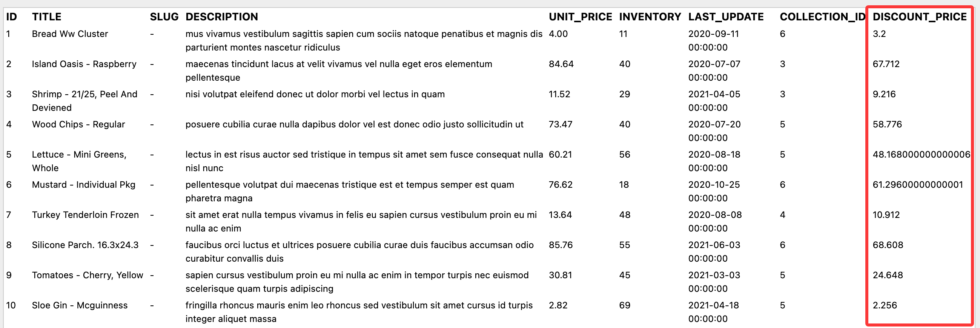
Task: Click the DISCOUNT_PRICE column header
Action: pos(919,17)
